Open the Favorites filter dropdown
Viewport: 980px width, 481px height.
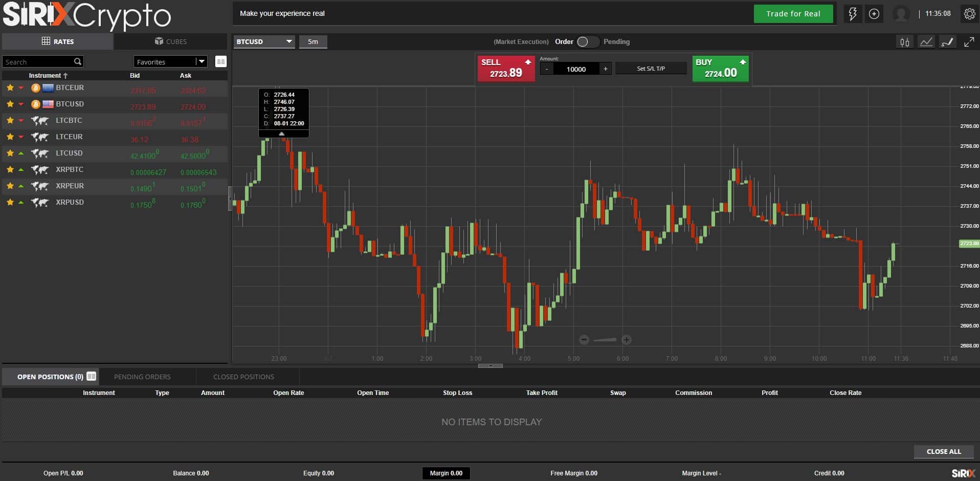click(x=170, y=62)
